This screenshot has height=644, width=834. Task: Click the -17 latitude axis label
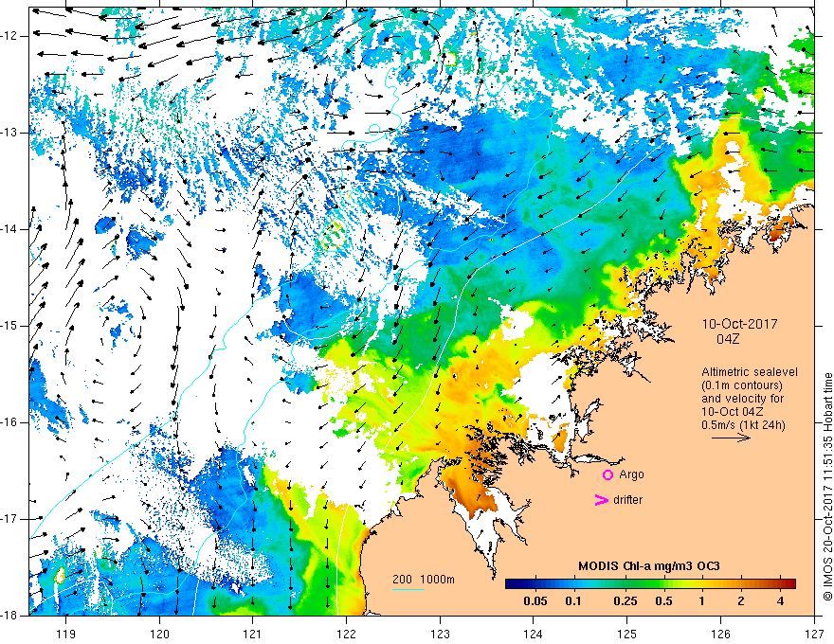(x=9, y=519)
